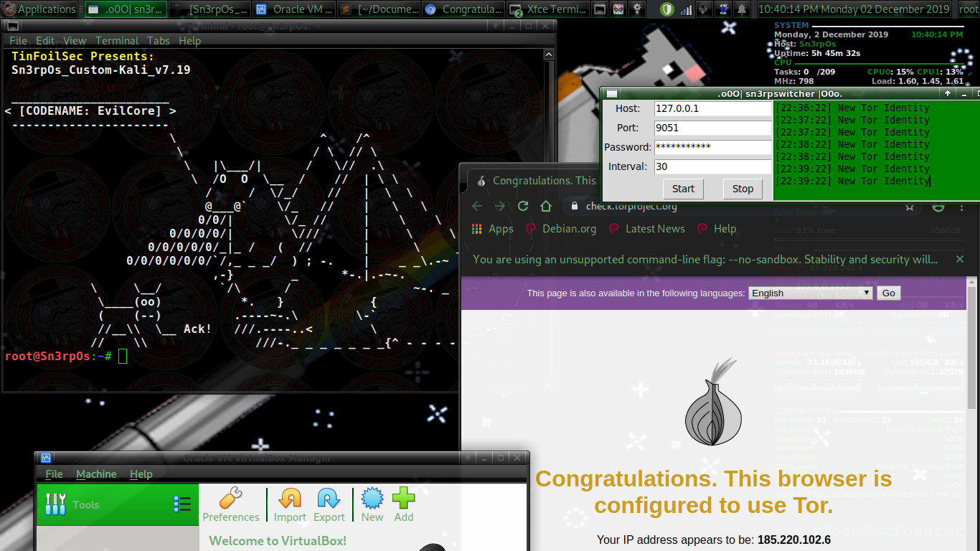Switch to the sn3rpswitcher taskbar entry
The width and height of the screenshot is (980, 551).
pos(126,9)
